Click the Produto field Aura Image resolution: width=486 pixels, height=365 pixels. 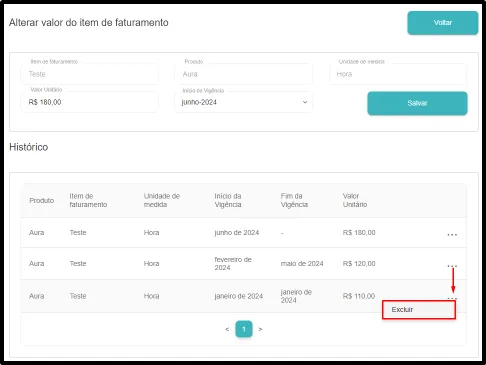(244, 74)
